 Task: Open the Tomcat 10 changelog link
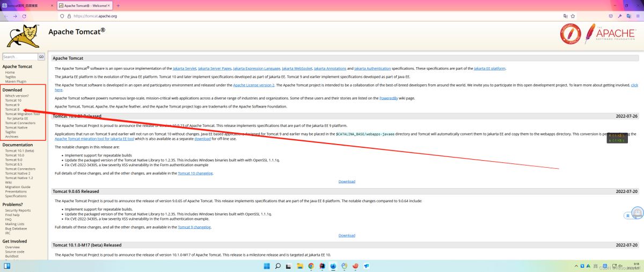point(195,173)
